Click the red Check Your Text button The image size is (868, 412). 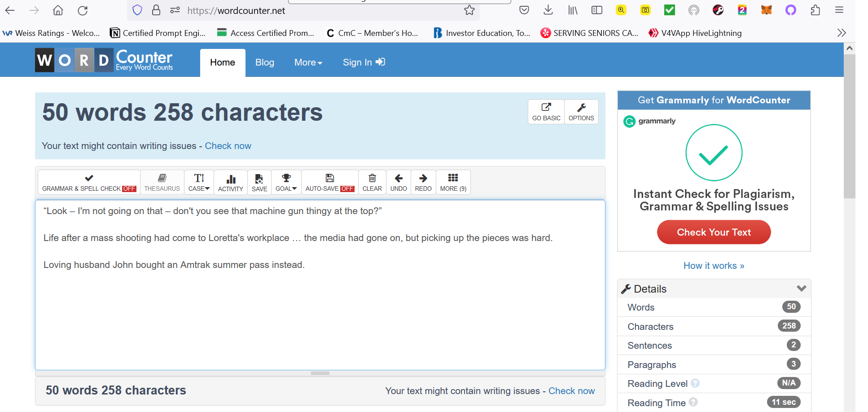[x=714, y=232]
